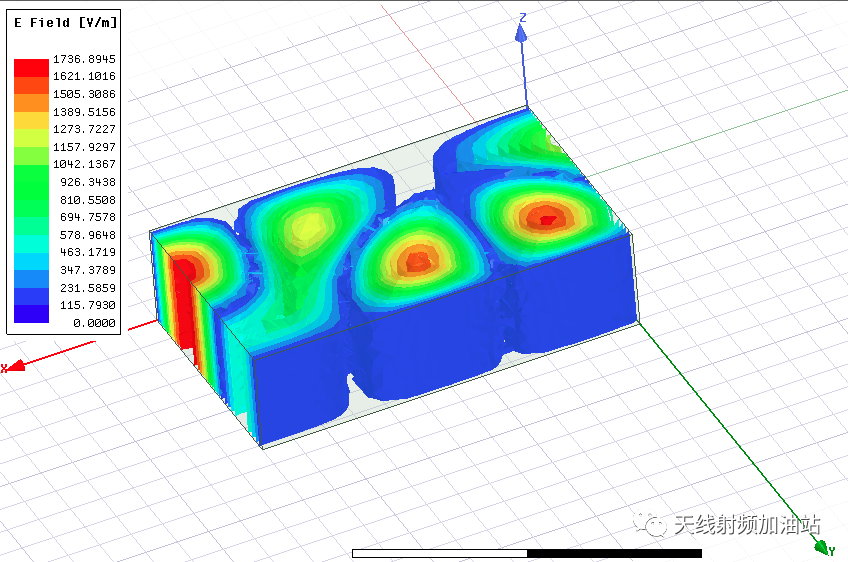Select the 115.7930 legend value
Viewport: 848px width, 562px height.
(88, 305)
